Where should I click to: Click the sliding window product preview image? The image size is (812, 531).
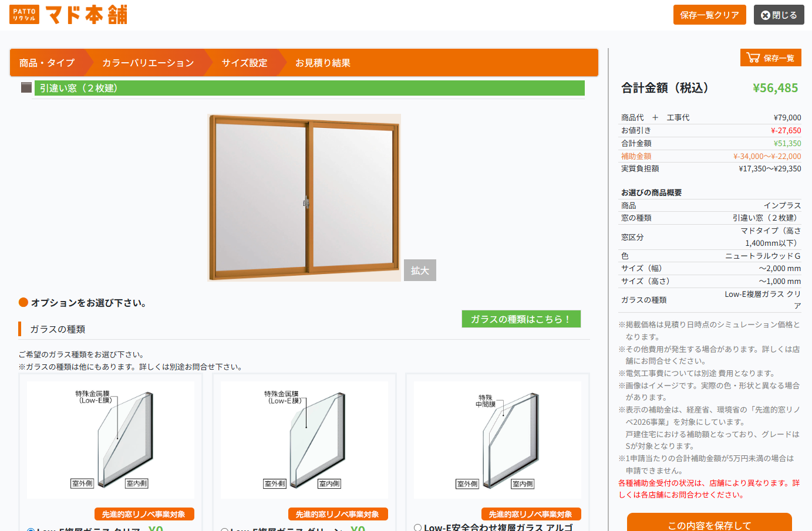tap(304, 198)
